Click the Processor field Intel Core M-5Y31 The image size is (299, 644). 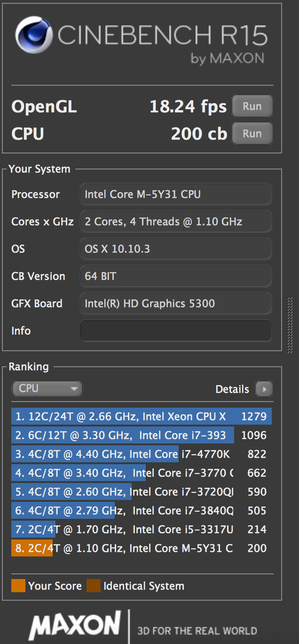click(176, 194)
